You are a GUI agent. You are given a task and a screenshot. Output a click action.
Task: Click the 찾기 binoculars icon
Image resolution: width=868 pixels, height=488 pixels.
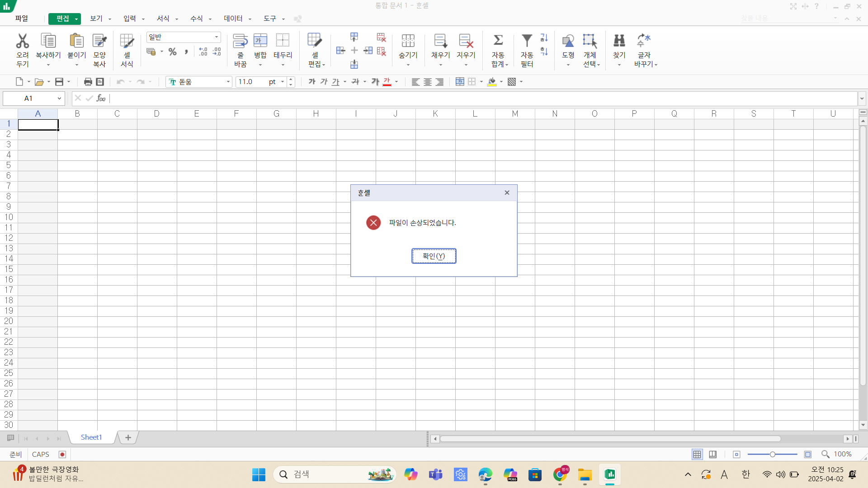point(619,41)
